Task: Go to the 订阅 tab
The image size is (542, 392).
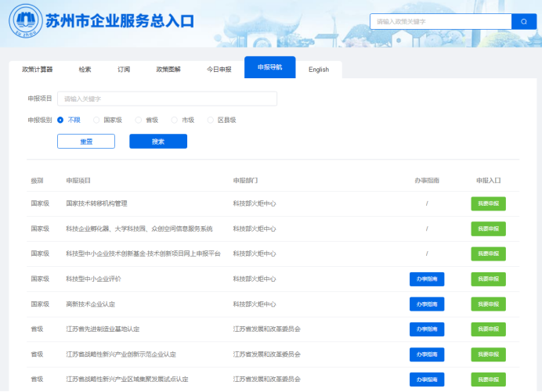Action: point(124,69)
